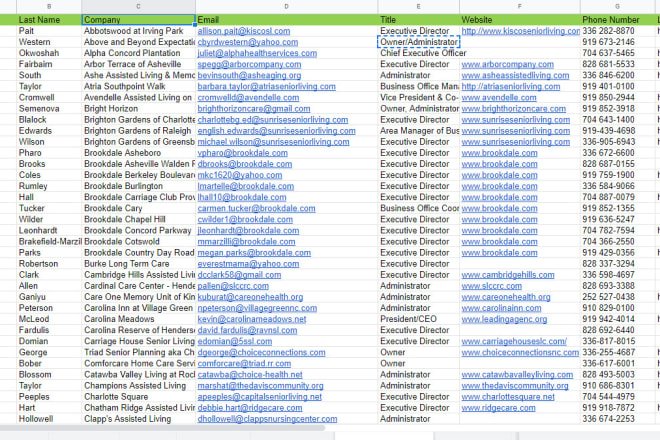Viewport: 660px width, 440px height.
Task: Open www.catawbavalleyliving.com website link
Action: (517, 375)
